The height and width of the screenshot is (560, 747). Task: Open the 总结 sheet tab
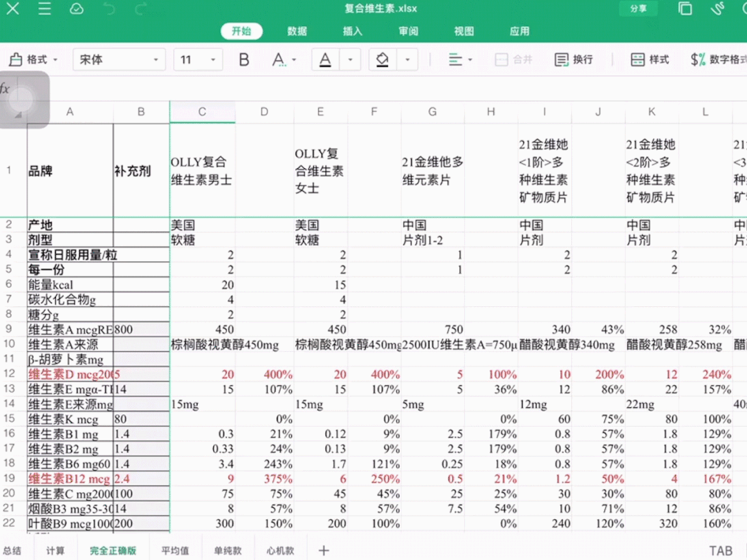tap(13, 550)
